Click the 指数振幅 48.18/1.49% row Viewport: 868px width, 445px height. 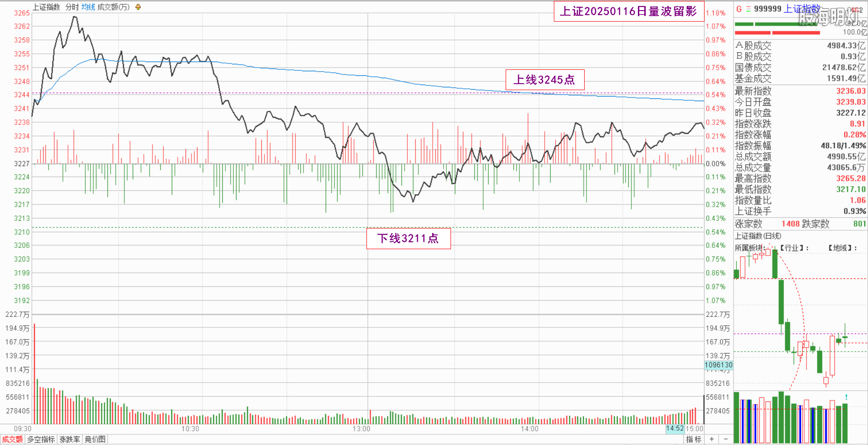point(800,146)
